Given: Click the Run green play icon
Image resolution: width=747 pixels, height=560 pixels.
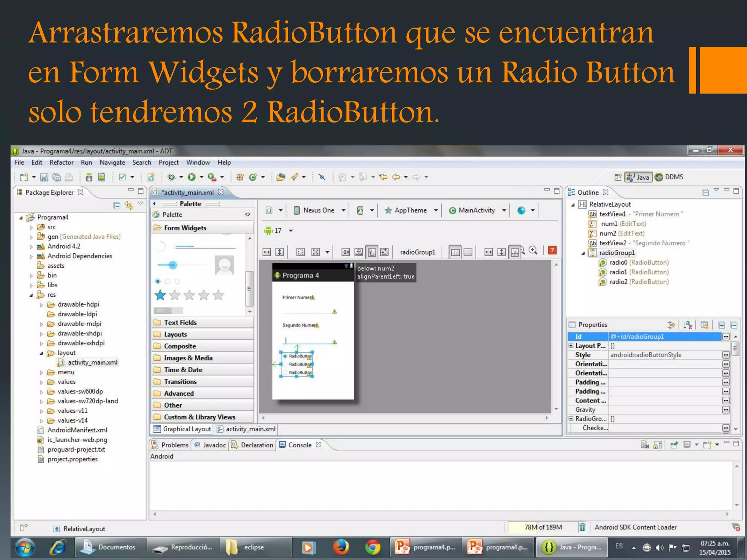Looking at the screenshot, I should 191,177.
